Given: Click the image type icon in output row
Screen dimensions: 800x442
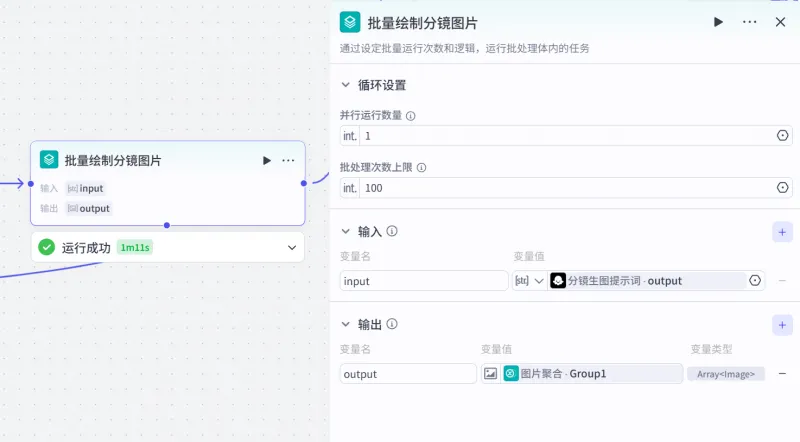Looking at the screenshot, I should pos(490,374).
